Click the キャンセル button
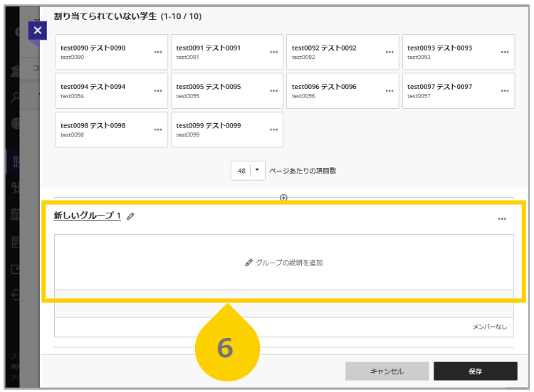Viewport: 534px width, 392px height. (x=387, y=371)
